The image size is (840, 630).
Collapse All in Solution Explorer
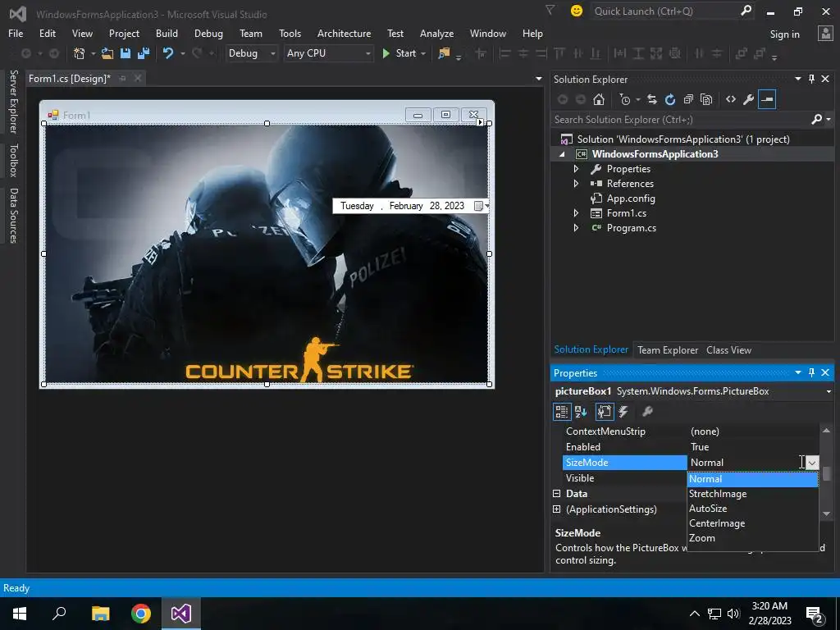pos(688,99)
